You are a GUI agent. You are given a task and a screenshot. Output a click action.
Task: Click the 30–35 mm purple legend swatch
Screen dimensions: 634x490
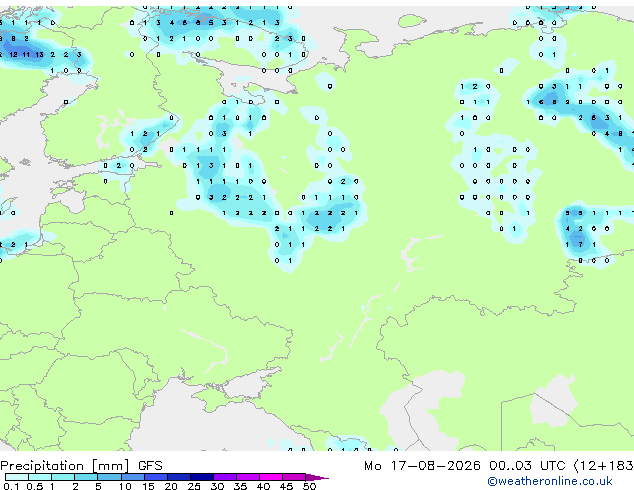pyautogui.click(x=224, y=477)
